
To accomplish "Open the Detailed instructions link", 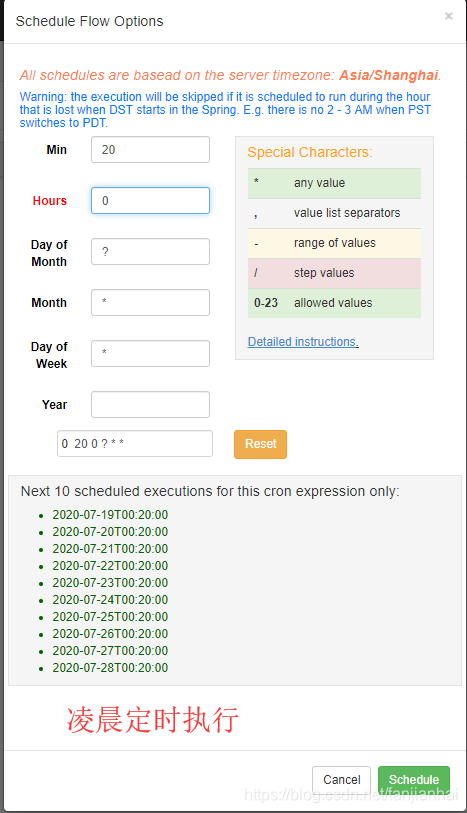I will (x=303, y=342).
